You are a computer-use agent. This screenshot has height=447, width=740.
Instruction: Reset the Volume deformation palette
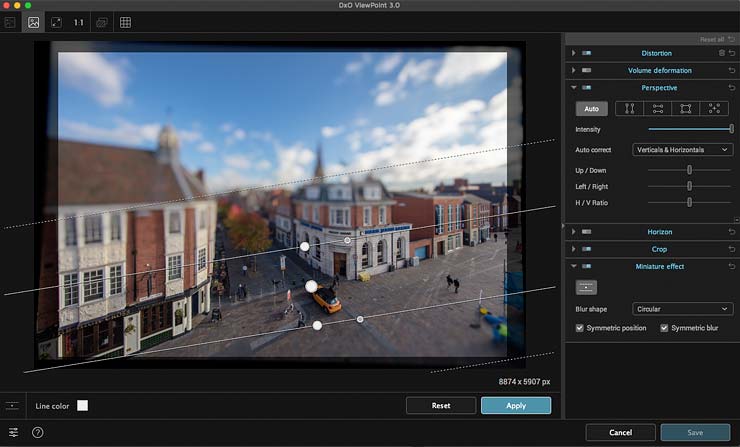point(732,70)
